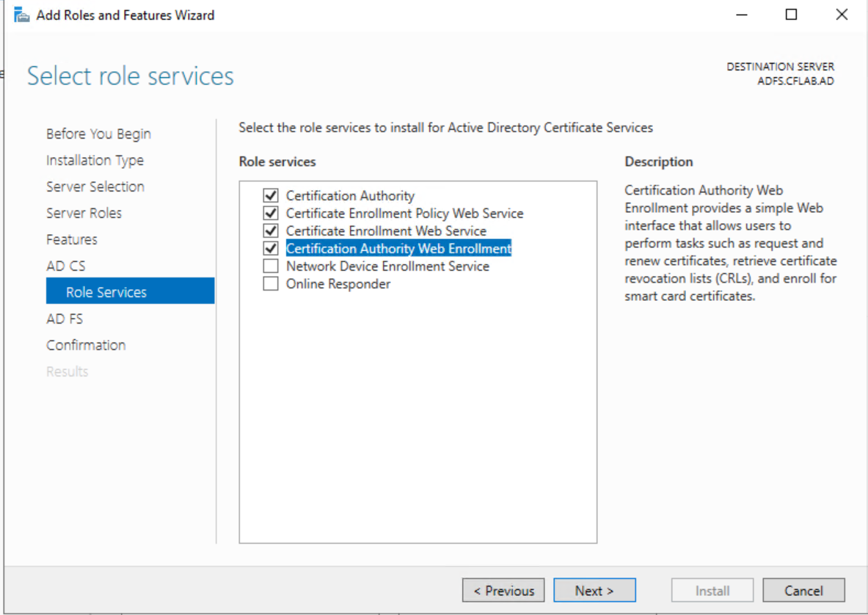Click the wizard icon in title bar
The image size is (868, 615).
(22, 15)
